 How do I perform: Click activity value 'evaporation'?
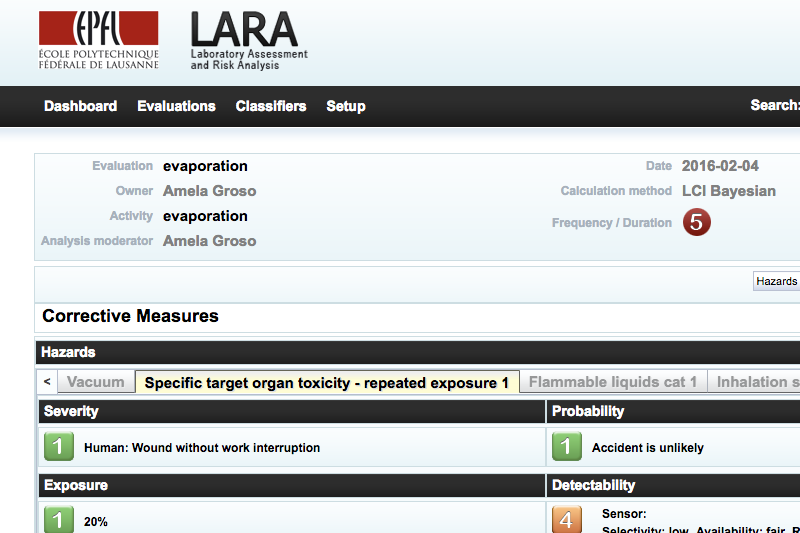coord(205,216)
